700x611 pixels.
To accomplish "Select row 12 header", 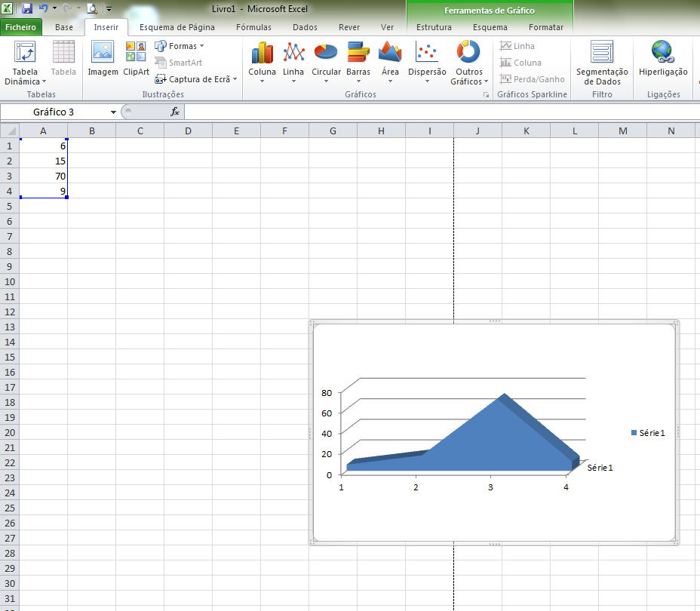I will pyautogui.click(x=9, y=312).
